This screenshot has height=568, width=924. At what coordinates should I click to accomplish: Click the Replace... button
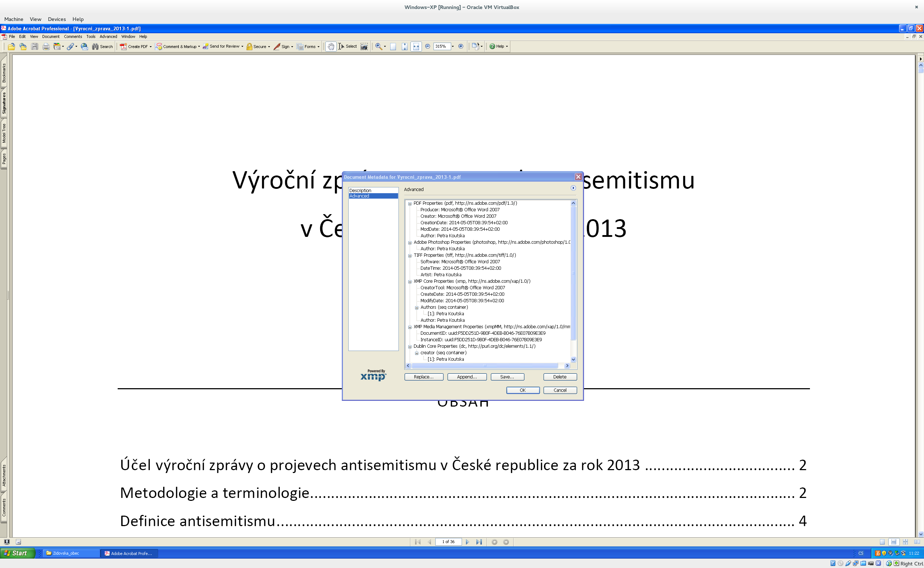(x=424, y=377)
